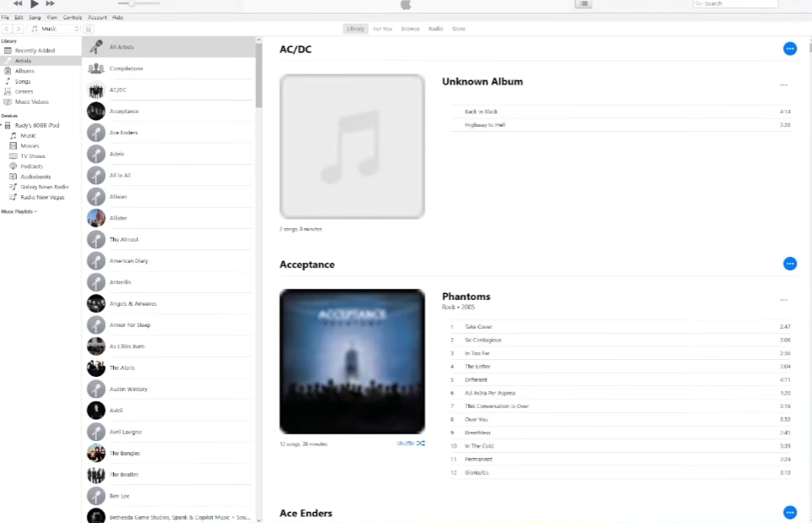Open the Song menu
812x523 pixels.
[x=35, y=17]
